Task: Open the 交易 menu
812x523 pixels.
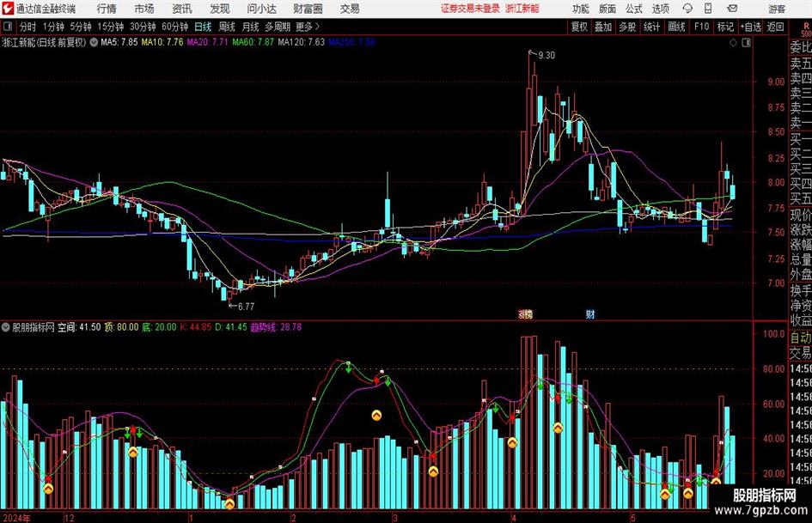Action: (350, 9)
